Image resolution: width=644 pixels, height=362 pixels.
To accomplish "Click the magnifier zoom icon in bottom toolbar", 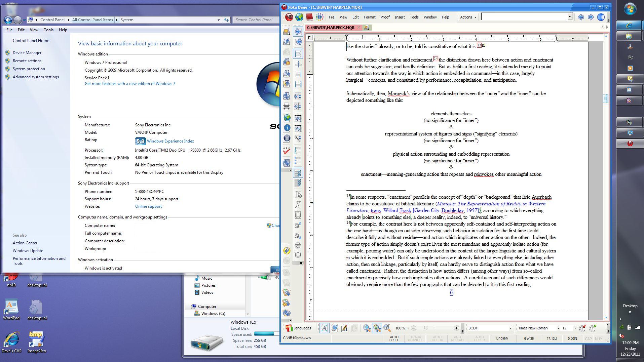I will [x=387, y=328].
